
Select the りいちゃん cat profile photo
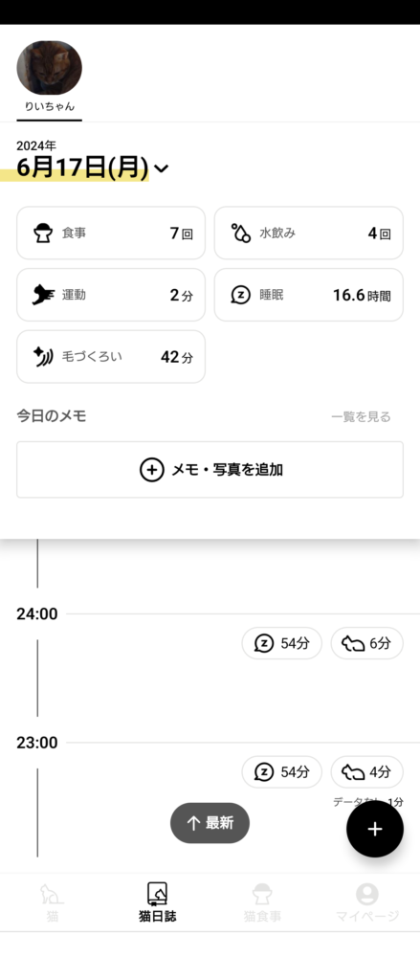(x=50, y=68)
